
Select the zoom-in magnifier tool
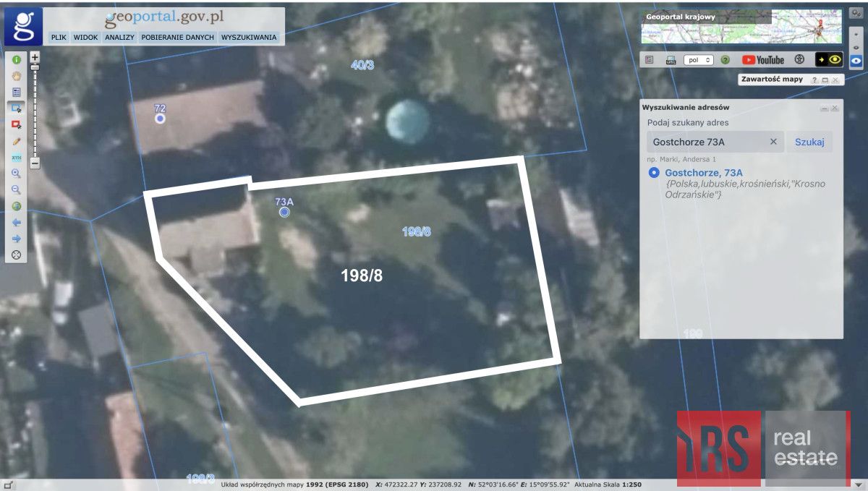point(16,174)
